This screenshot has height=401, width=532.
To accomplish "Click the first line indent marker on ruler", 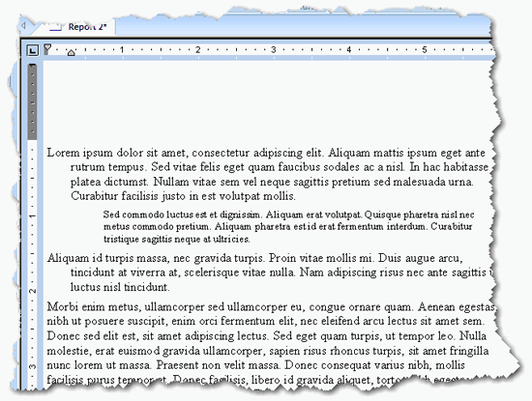I will pyautogui.click(x=47, y=47).
